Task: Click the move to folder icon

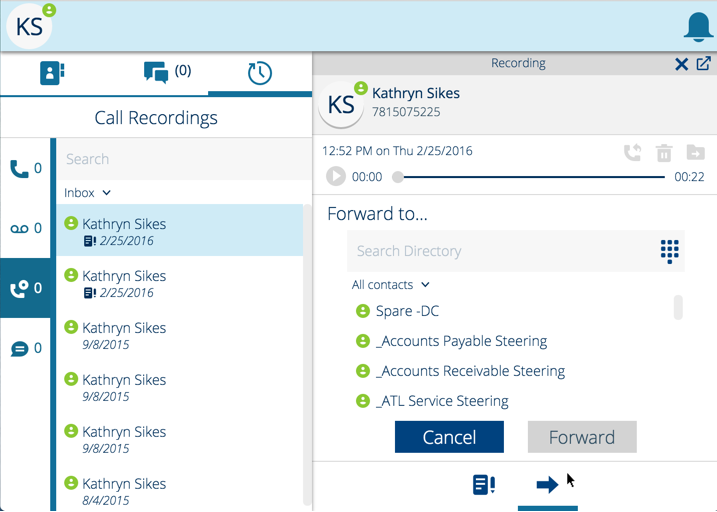Action: coord(695,153)
